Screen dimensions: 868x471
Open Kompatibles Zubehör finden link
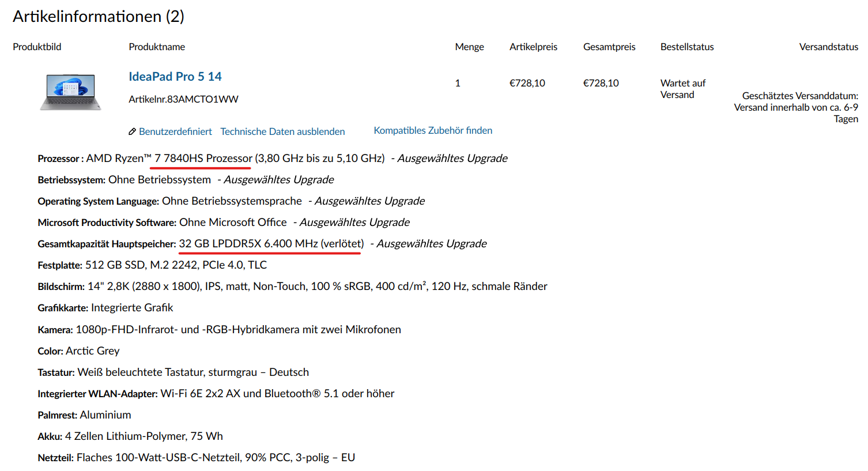pyautogui.click(x=433, y=130)
